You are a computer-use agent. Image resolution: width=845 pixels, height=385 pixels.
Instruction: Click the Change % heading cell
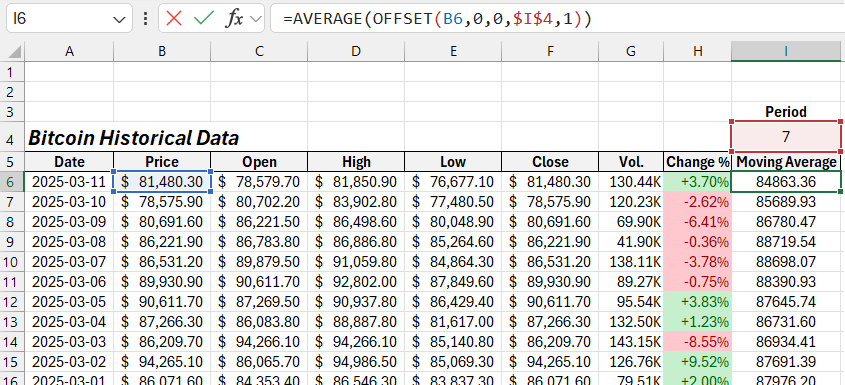pyautogui.click(x=698, y=162)
